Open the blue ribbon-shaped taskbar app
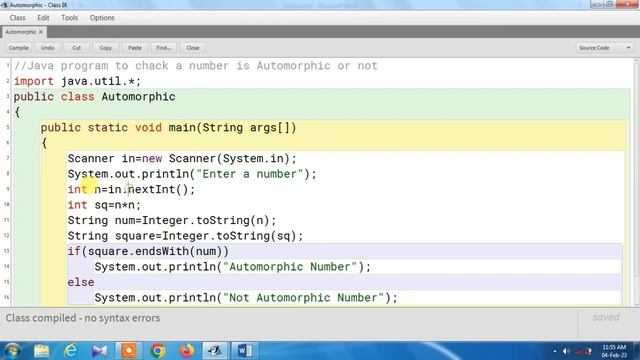This screenshot has width=640, height=360. tap(100, 351)
